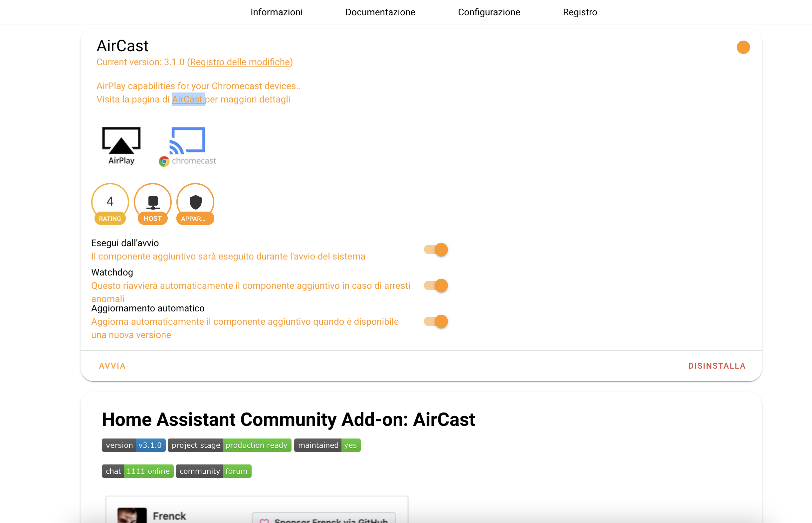Click the AppArmor shield badge
The height and width of the screenshot is (523, 812).
195,203
